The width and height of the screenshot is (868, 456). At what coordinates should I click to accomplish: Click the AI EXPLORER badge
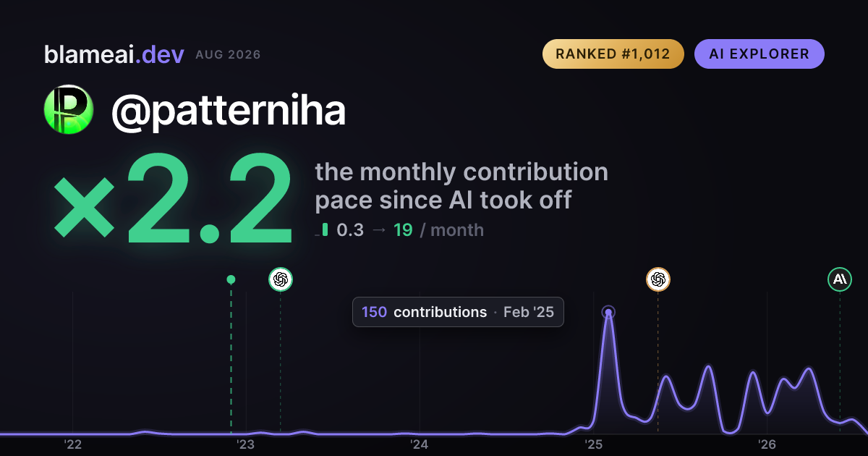[759, 54]
